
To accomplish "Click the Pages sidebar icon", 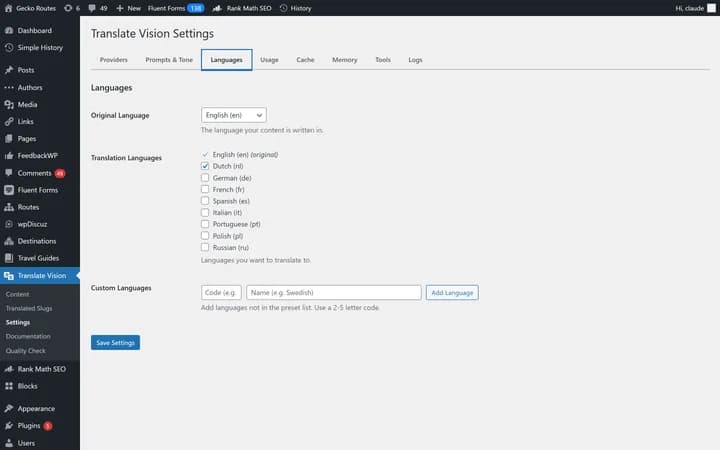I will [9, 139].
